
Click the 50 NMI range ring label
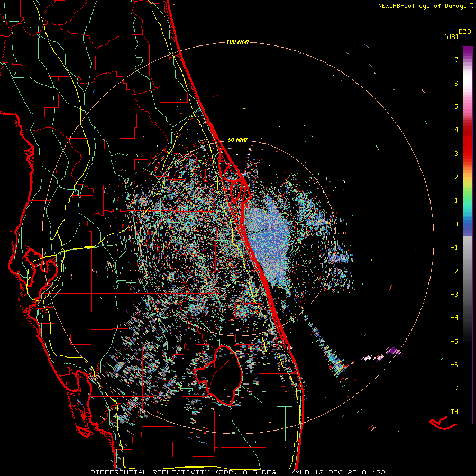coord(237,140)
